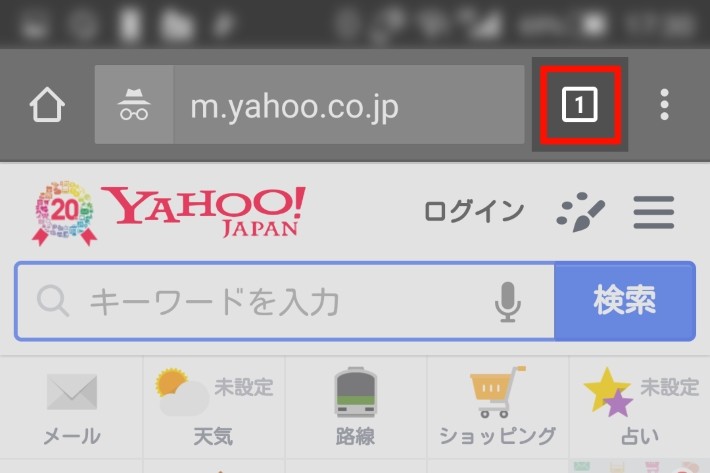The image size is (710, 473).
Task: Start voice search with microphone icon
Action: (508, 302)
